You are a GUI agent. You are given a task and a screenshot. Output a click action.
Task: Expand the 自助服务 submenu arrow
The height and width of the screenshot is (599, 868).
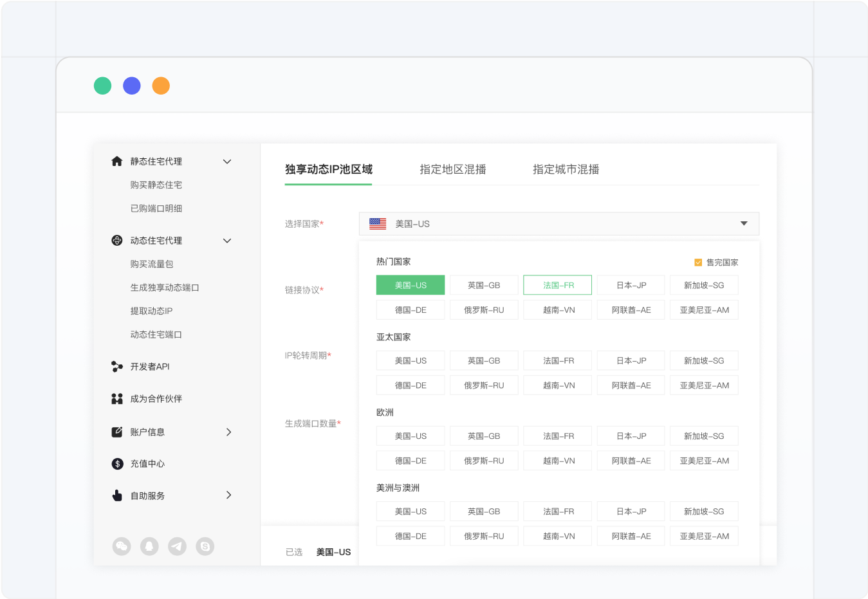[228, 495]
